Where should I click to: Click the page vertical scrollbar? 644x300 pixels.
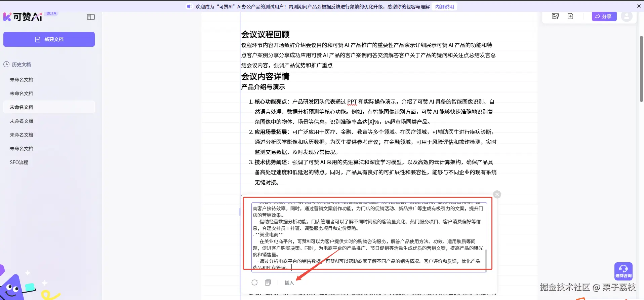641,69
